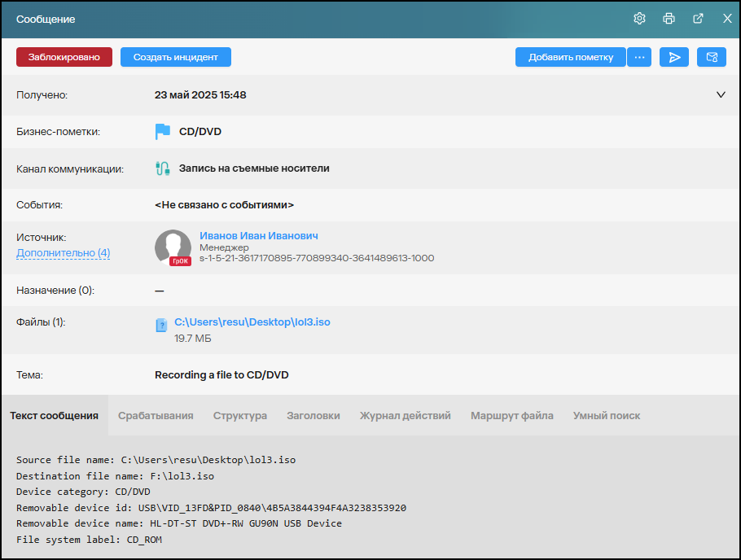Open message settings gear icon
Viewport: 741px width, 560px height.
639,19
